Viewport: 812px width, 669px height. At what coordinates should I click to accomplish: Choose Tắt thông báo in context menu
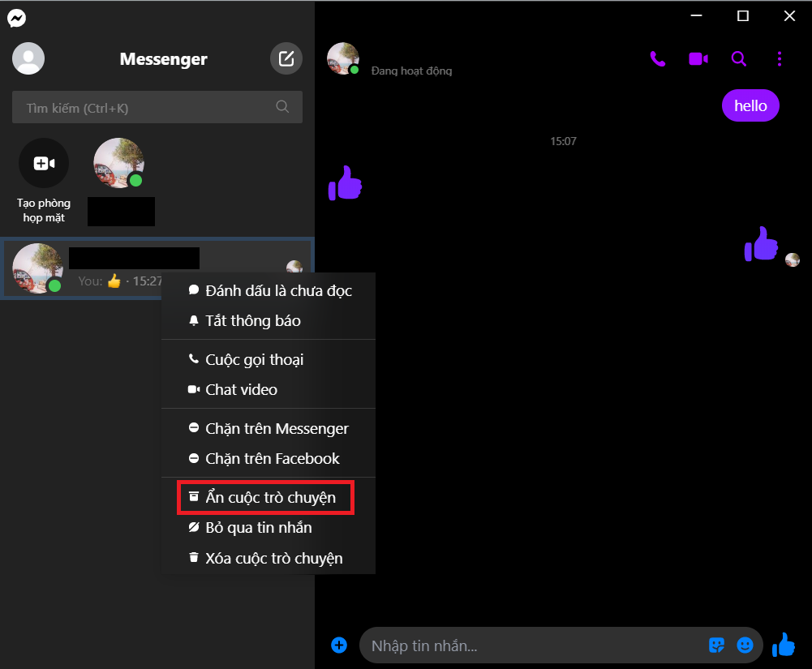pyautogui.click(x=269, y=321)
